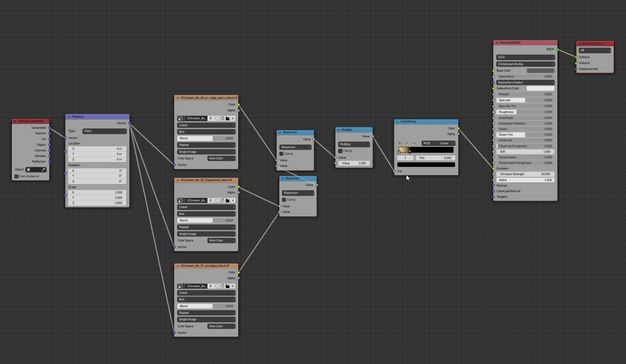Open Mapping Type dropdown showing Point
The height and width of the screenshot is (364, 626).
coord(104,131)
